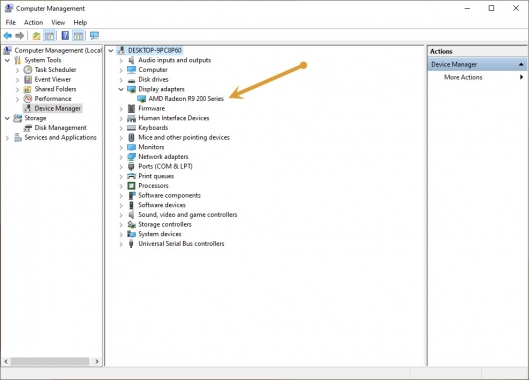Select the Disk Management label
Viewport: 529px width, 380px height.
pyautogui.click(x=60, y=128)
